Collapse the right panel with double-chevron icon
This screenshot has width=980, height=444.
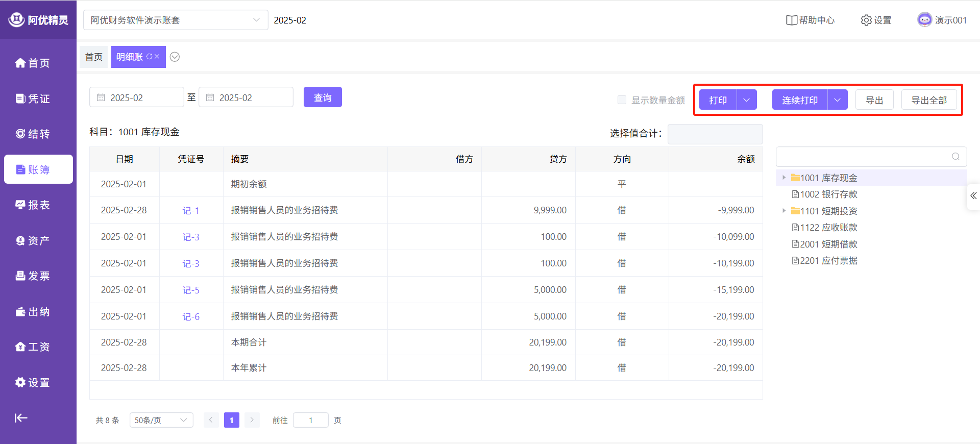[973, 196]
